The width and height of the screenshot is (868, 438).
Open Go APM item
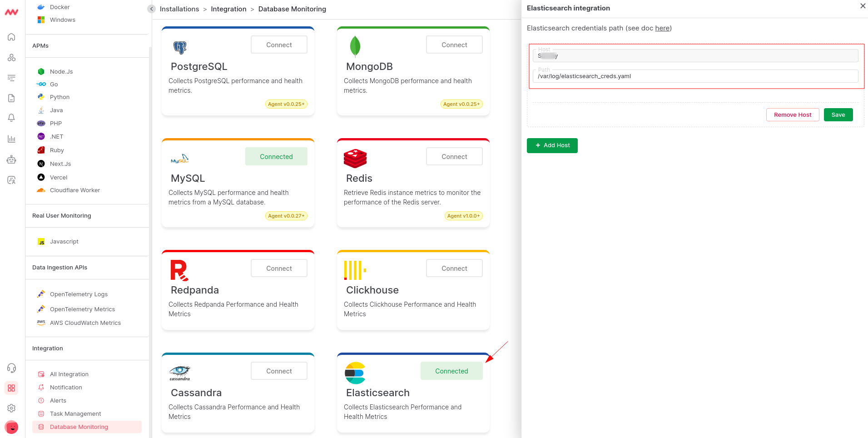54,84
